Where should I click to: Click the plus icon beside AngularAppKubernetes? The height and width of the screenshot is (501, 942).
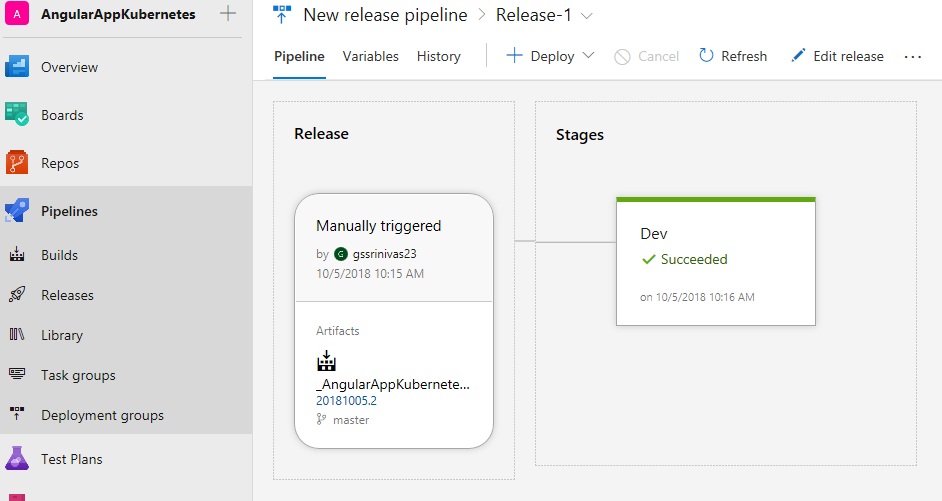tap(228, 13)
